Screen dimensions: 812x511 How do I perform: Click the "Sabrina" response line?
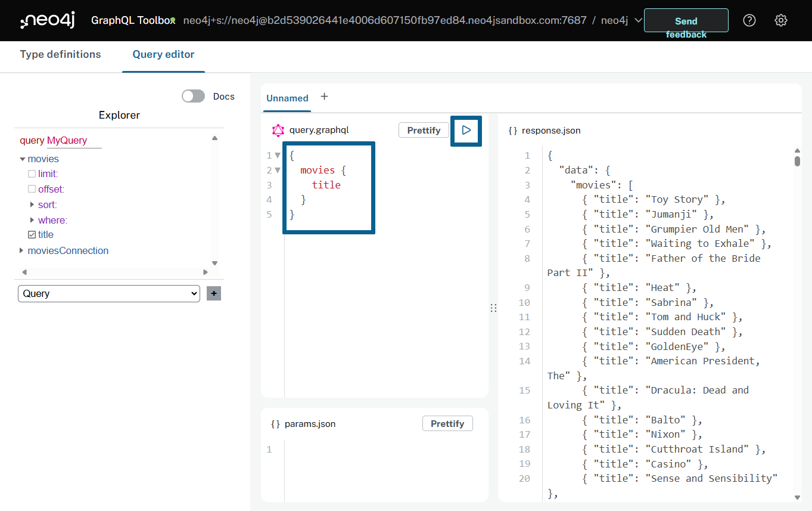click(648, 302)
